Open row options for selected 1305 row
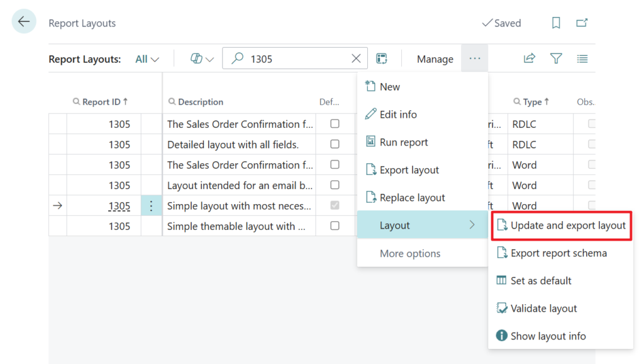The image size is (644, 364). tap(151, 206)
